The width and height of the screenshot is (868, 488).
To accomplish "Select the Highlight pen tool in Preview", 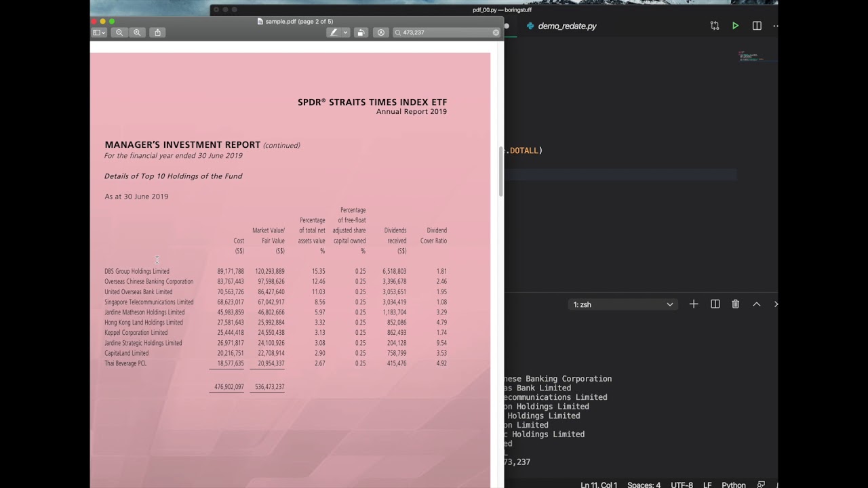I will click(x=333, y=33).
